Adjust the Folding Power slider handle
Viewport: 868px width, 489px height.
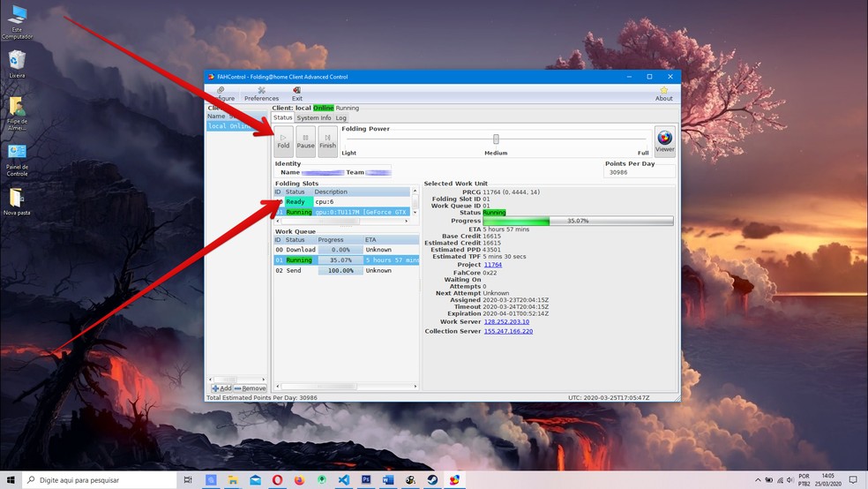tap(496, 139)
